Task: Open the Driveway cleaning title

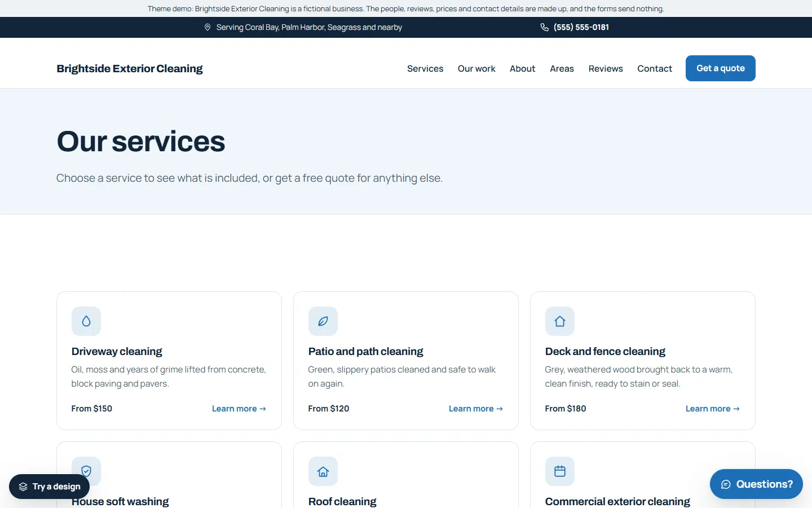Action: [117, 351]
